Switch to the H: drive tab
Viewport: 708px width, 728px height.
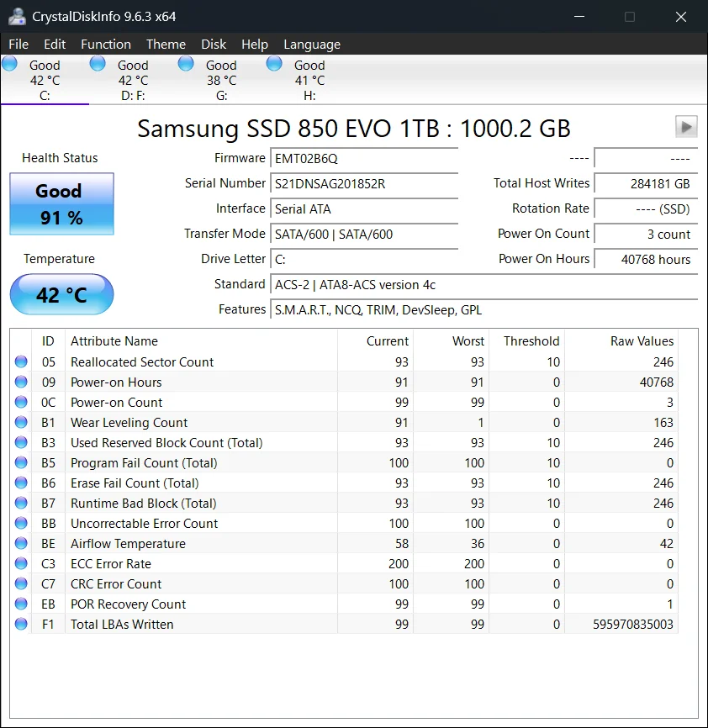[x=309, y=80]
